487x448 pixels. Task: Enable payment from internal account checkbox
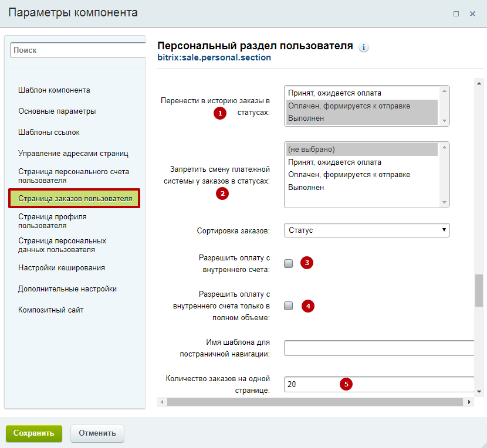288,264
